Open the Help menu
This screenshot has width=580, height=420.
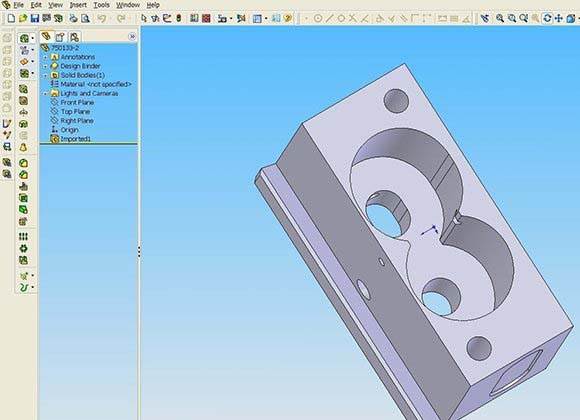153,5
